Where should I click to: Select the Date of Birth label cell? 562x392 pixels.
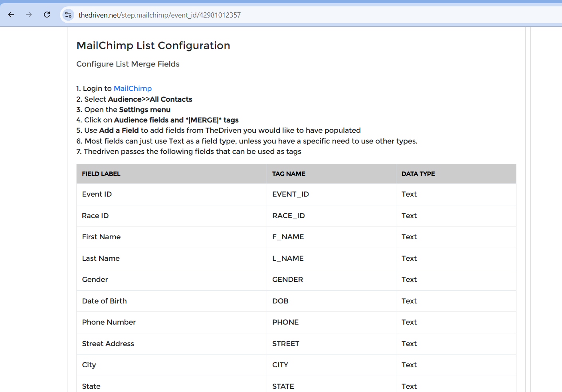tap(172, 301)
